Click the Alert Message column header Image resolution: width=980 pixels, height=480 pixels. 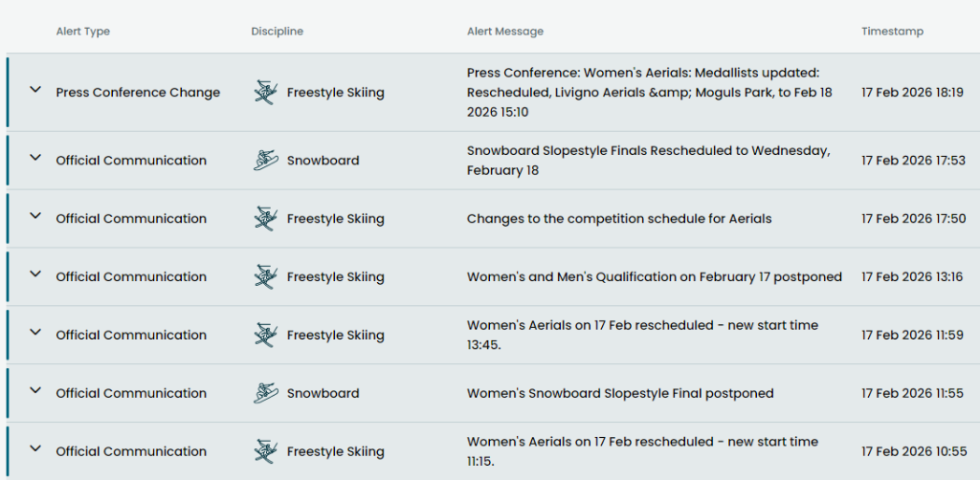tap(504, 32)
